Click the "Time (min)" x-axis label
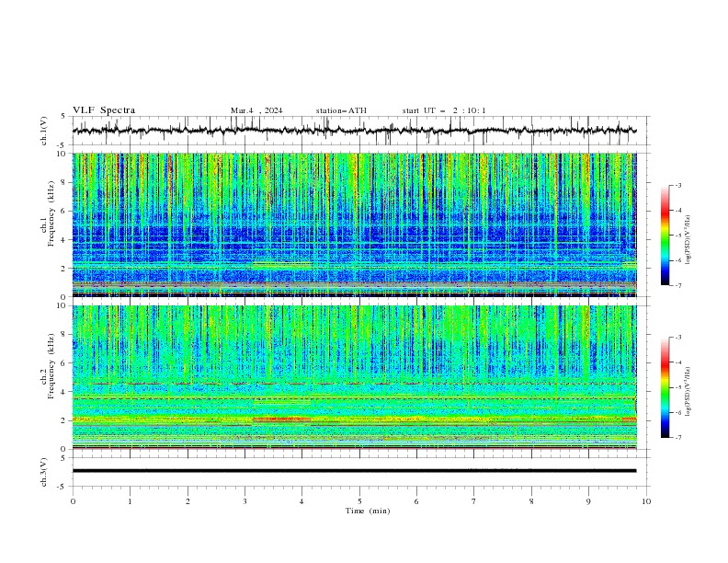 click(x=368, y=511)
